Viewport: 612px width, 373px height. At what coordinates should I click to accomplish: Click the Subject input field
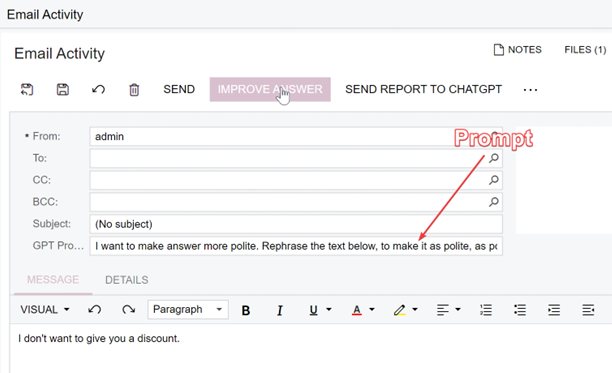point(296,224)
